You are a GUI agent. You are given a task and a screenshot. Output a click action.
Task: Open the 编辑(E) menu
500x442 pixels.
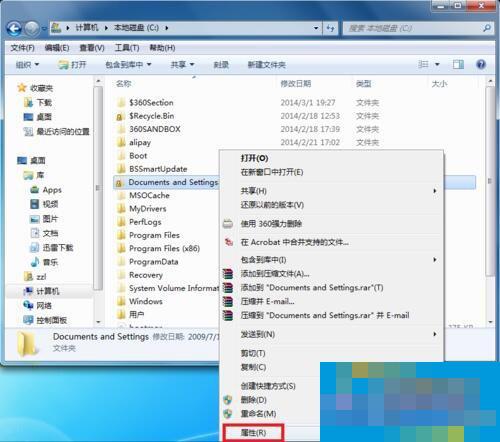click(57, 48)
